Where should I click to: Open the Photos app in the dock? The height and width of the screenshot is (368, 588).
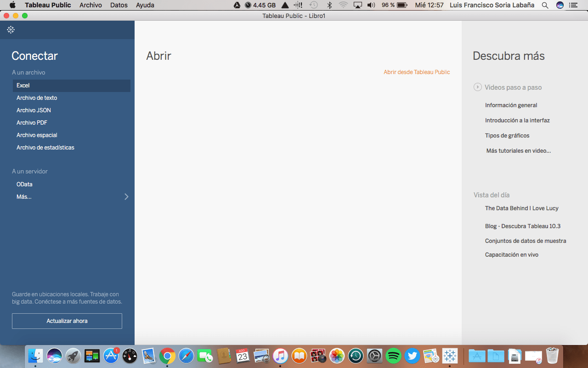pyautogui.click(x=337, y=356)
